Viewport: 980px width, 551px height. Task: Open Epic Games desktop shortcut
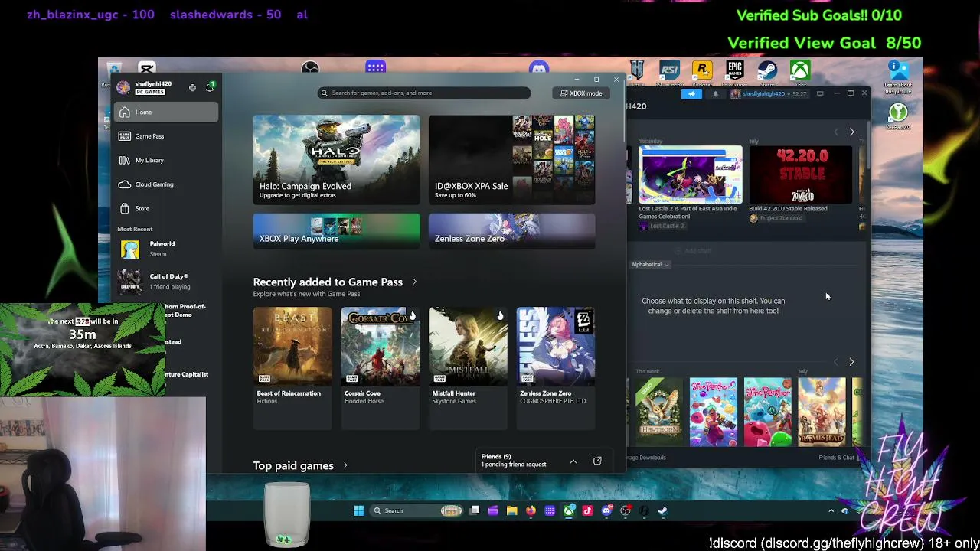pyautogui.click(x=734, y=71)
